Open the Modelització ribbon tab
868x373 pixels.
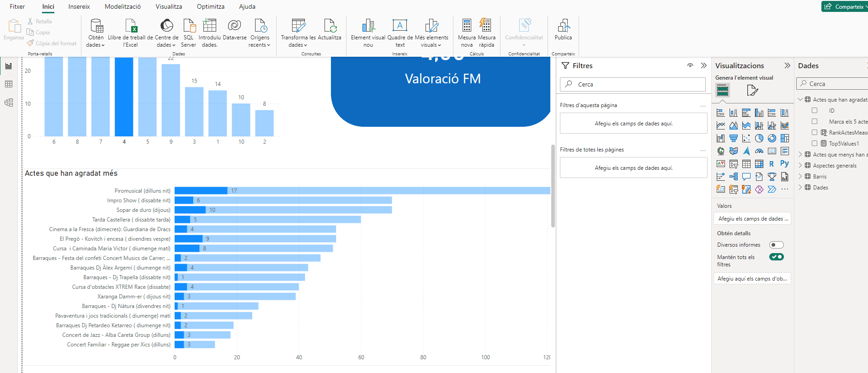pyautogui.click(x=122, y=6)
